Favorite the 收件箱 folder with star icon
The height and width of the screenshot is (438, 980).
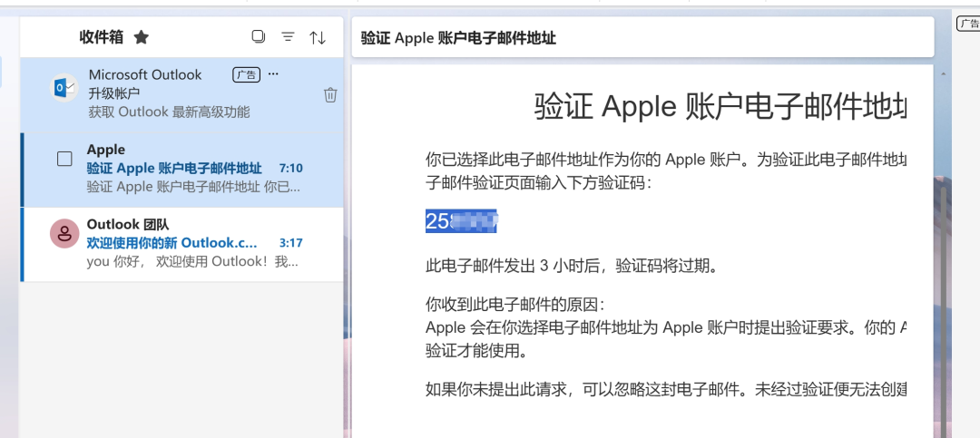click(142, 37)
